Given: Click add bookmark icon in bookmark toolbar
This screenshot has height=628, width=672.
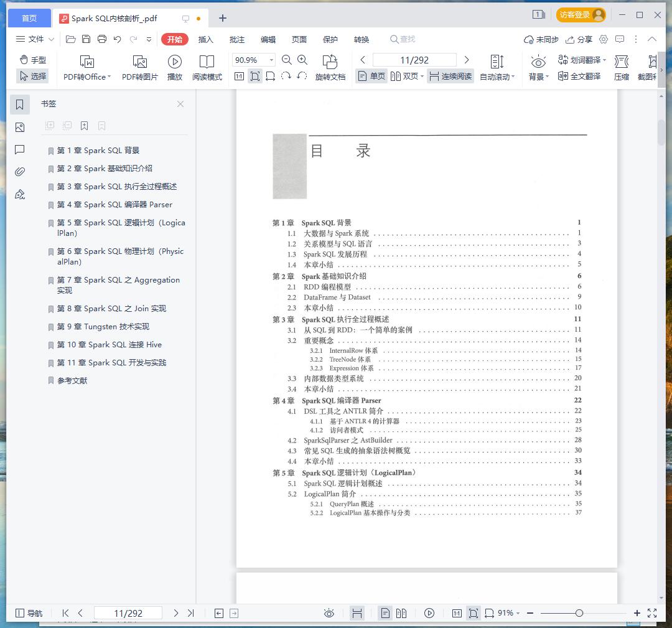Looking at the screenshot, I should coord(85,126).
